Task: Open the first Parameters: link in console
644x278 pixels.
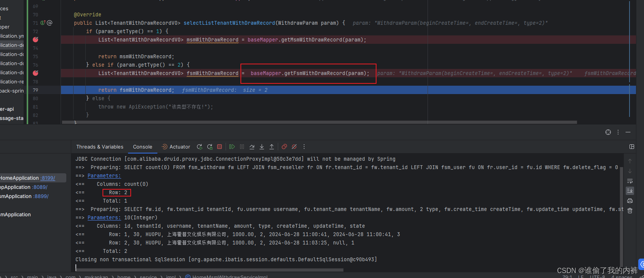Action: coord(104,176)
